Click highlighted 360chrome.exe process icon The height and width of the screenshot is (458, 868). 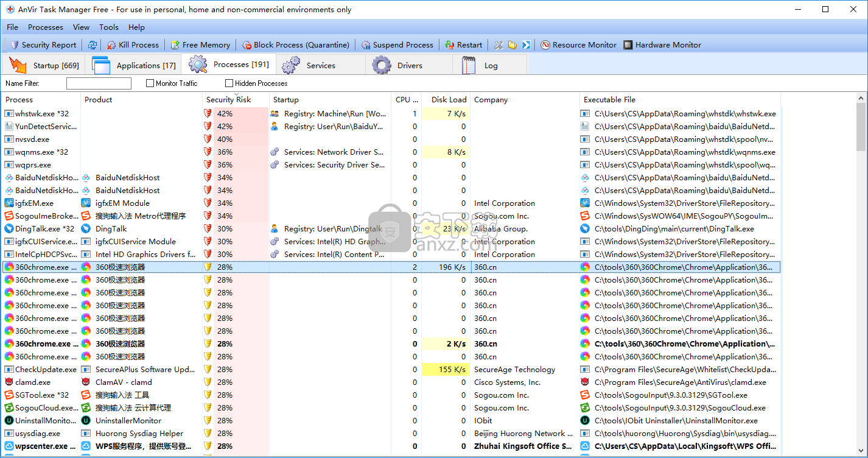(x=9, y=267)
